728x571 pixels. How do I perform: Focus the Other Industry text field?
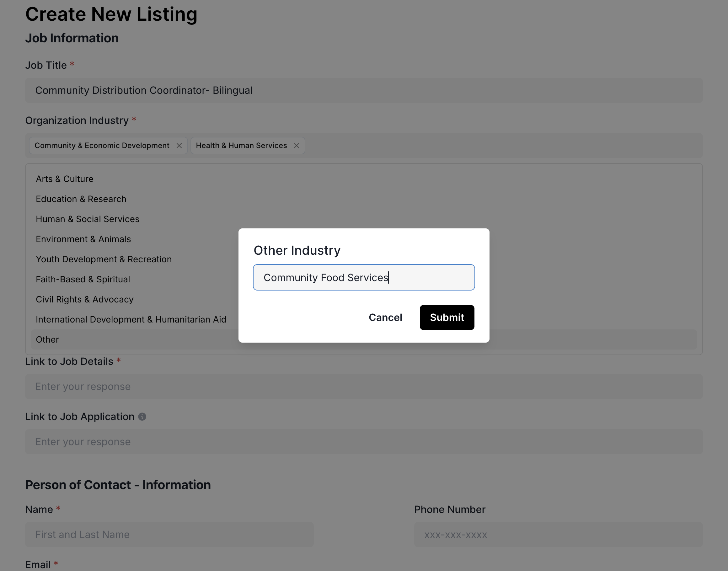(x=364, y=277)
